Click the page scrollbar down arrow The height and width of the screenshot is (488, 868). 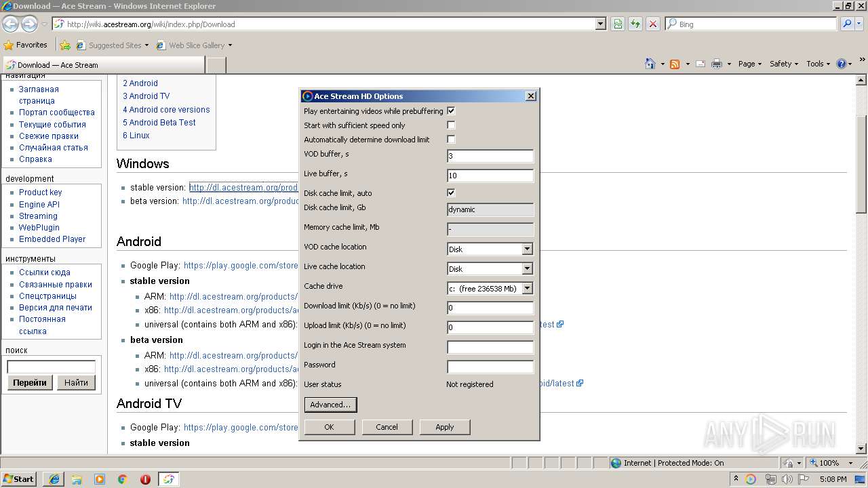(862, 449)
